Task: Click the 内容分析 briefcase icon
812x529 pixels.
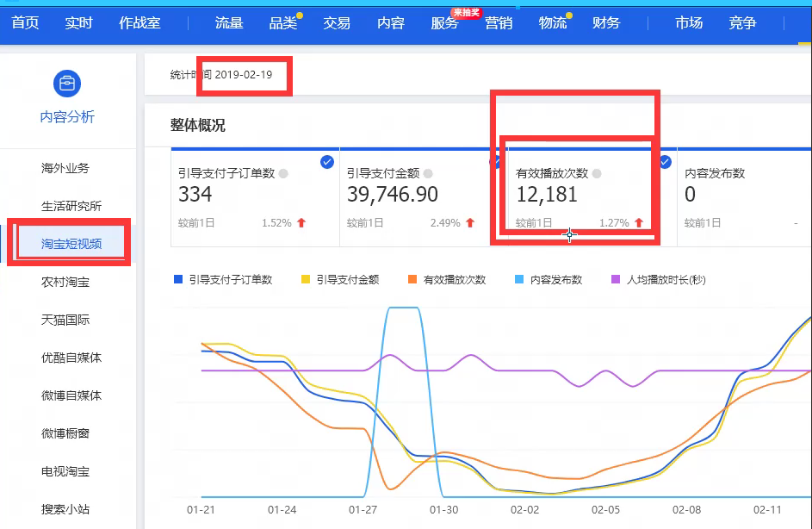Action: (67, 83)
